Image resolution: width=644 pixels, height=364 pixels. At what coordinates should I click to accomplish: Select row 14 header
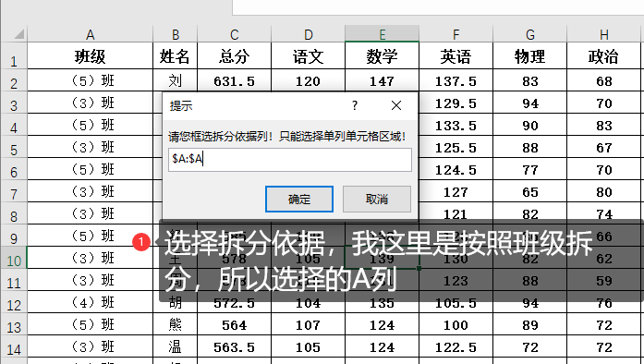(14, 347)
